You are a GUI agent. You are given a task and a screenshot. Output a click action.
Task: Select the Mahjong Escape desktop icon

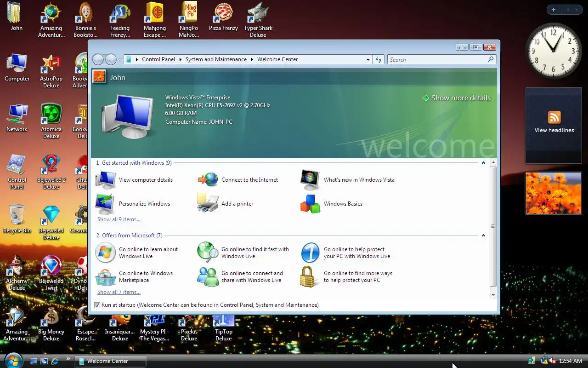click(155, 19)
